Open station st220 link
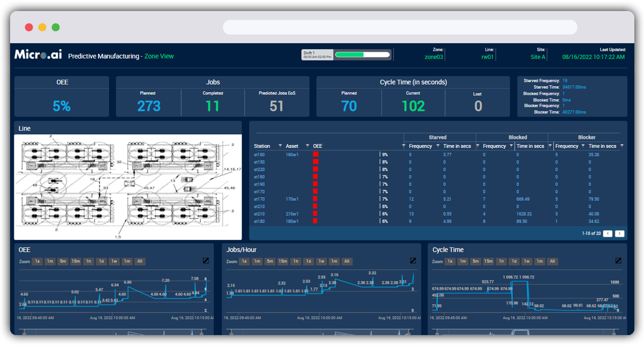The width and height of the screenshot is (644, 347). coord(259,170)
